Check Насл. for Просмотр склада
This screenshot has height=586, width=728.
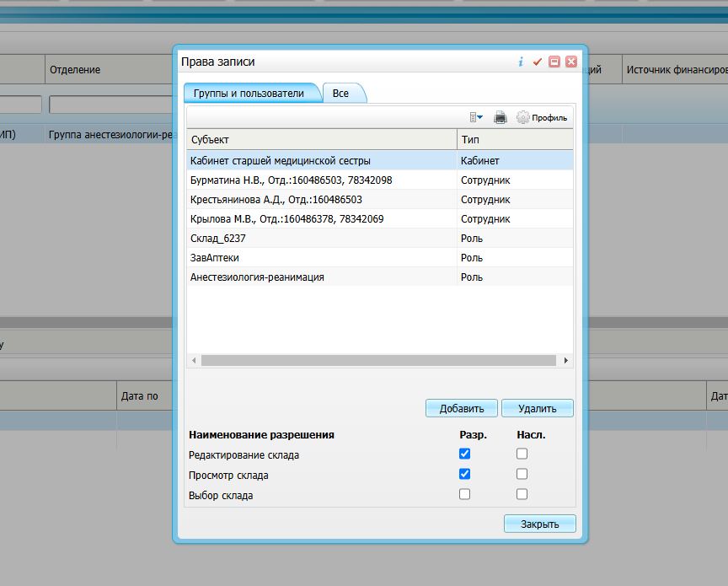pos(522,475)
